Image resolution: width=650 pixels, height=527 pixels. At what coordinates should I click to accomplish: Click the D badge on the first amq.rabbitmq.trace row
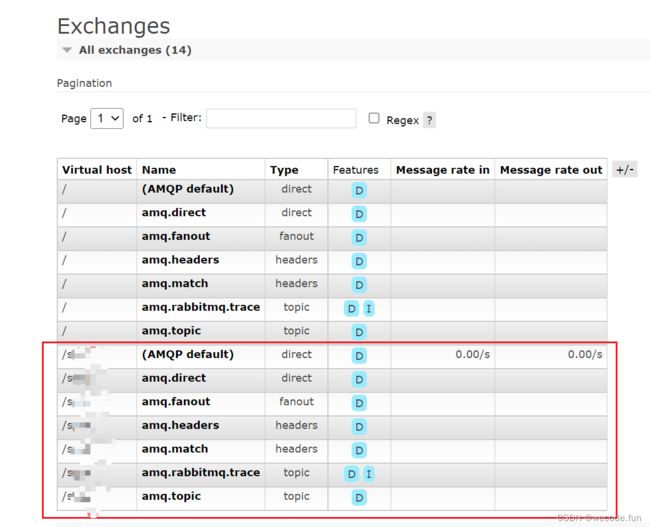[351, 308]
